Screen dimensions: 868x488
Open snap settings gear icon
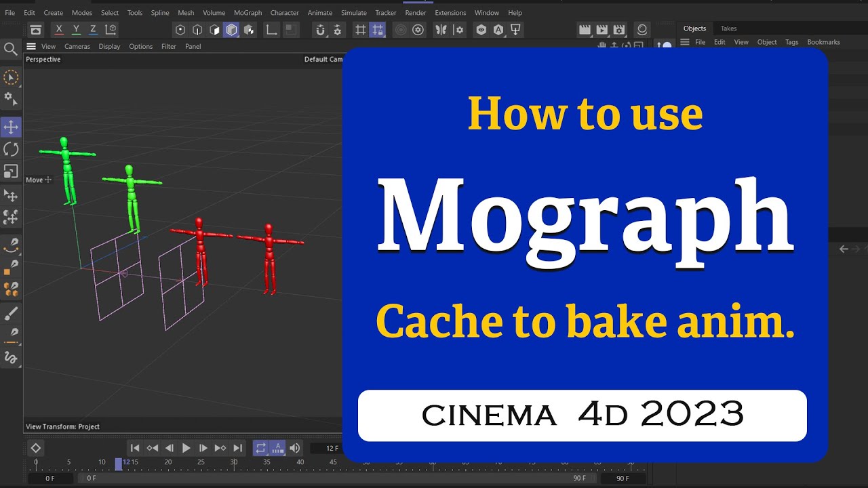click(338, 30)
